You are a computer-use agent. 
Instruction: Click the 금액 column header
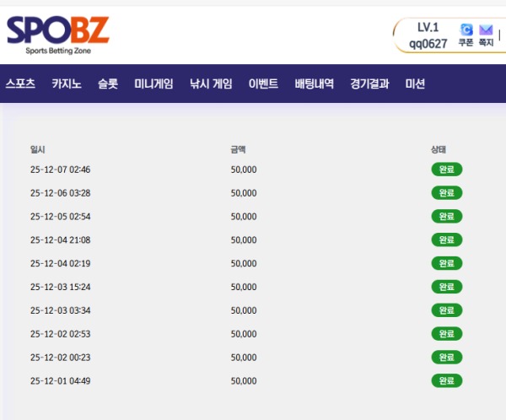238,150
